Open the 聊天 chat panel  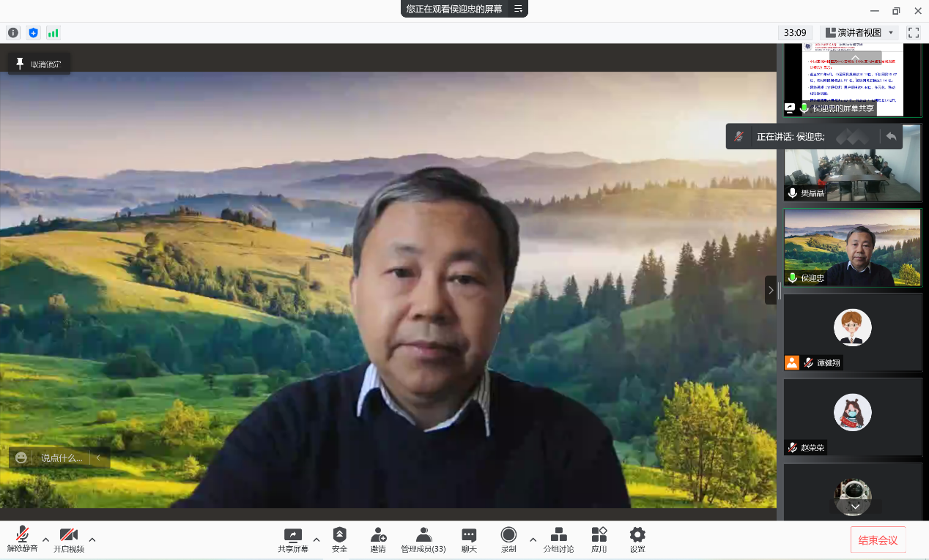tap(469, 540)
